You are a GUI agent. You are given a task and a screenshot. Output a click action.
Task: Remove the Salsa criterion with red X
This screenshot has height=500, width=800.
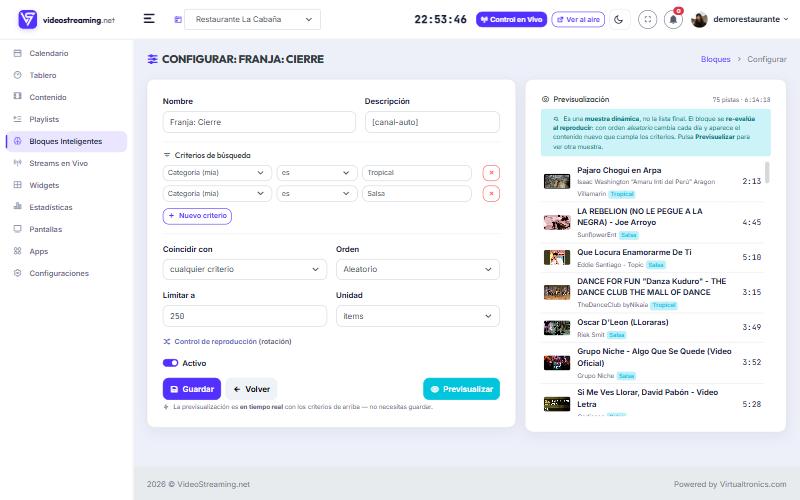[x=491, y=194]
